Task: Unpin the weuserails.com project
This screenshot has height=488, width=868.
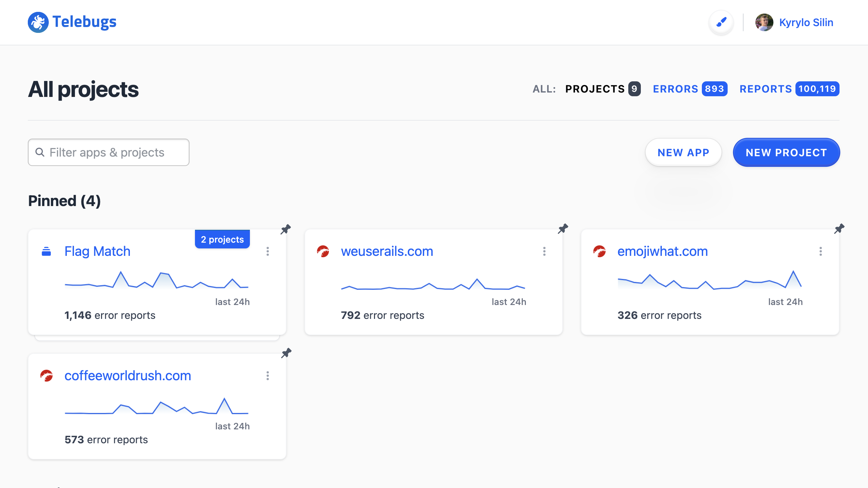Action: 563,229
